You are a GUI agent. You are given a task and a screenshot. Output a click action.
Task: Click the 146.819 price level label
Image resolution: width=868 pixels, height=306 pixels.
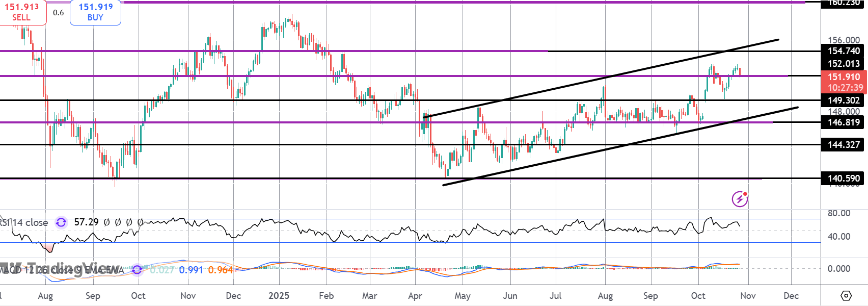point(844,122)
